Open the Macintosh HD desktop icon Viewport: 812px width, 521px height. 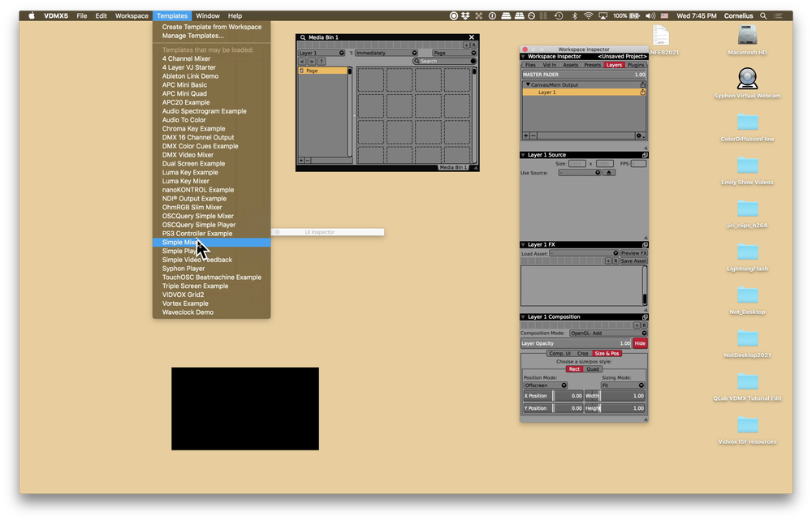pyautogui.click(x=747, y=36)
